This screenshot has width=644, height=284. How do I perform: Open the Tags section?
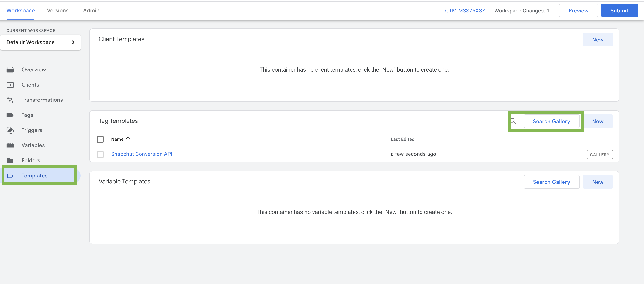[27, 115]
